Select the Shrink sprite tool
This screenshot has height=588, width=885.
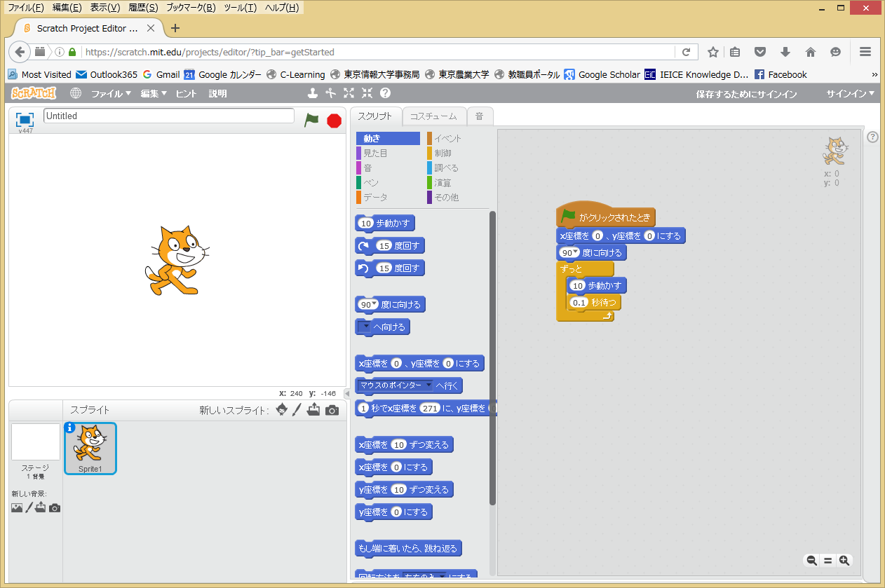pyautogui.click(x=367, y=93)
